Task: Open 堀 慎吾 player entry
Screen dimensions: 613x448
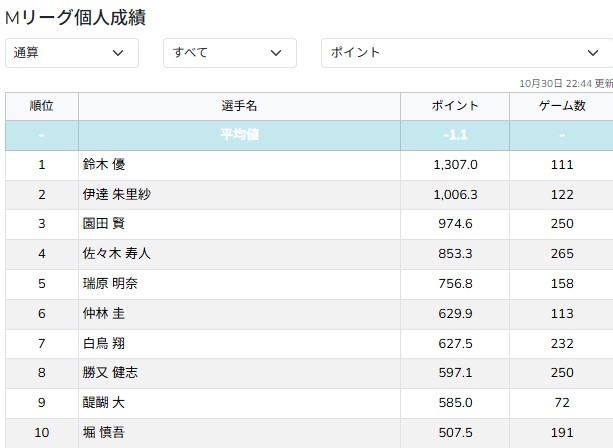Action: 104,433
